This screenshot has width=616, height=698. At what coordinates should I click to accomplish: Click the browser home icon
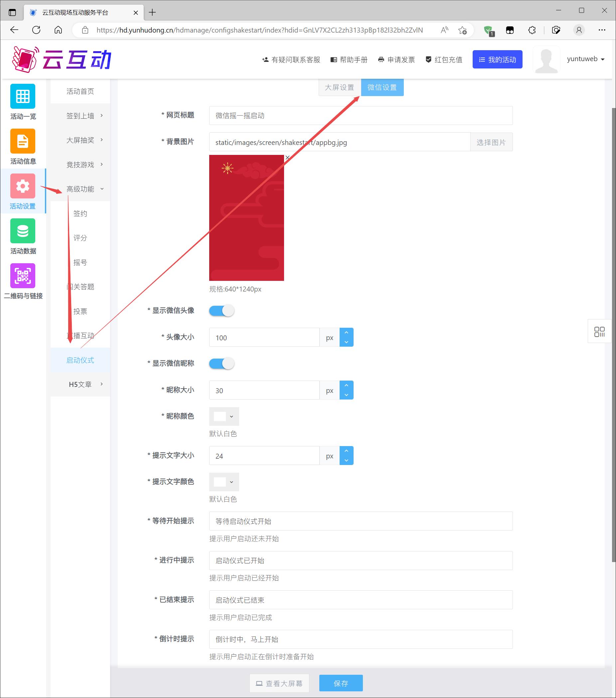click(58, 30)
